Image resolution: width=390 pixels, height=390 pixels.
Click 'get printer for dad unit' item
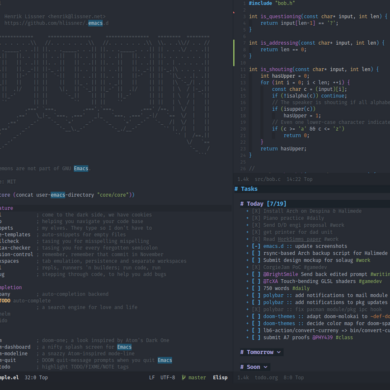tap(298, 232)
